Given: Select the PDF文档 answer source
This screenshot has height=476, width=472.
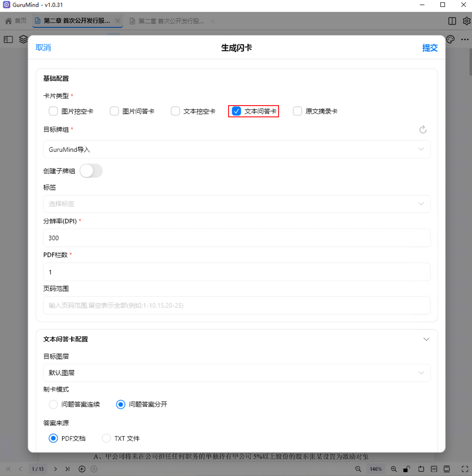Looking at the screenshot, I should coord(53,438).
